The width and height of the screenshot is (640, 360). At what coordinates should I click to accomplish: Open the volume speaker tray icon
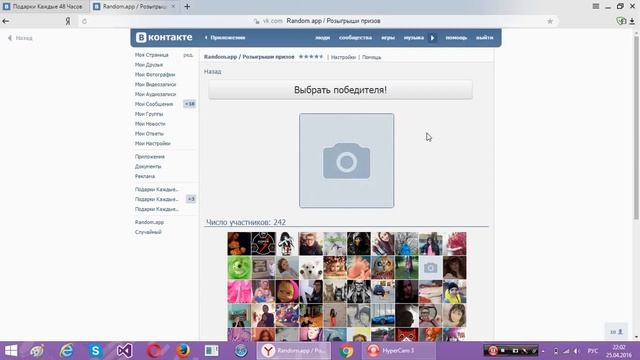click(x=577, y=351)
